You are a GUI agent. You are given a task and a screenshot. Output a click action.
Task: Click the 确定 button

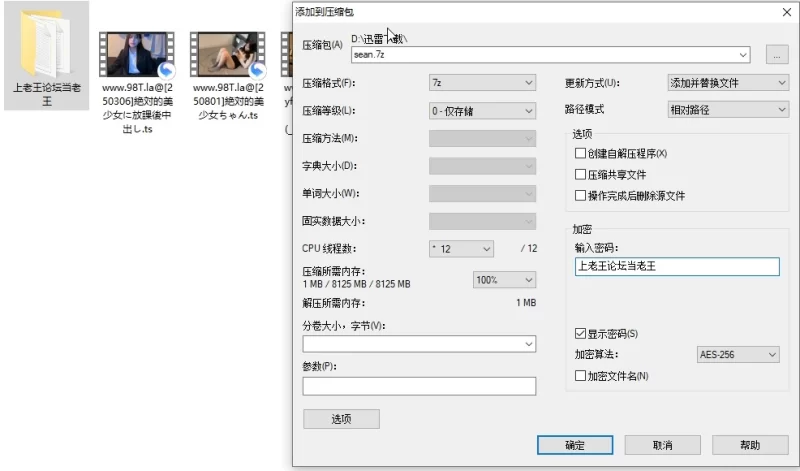(x=574, y=445)
